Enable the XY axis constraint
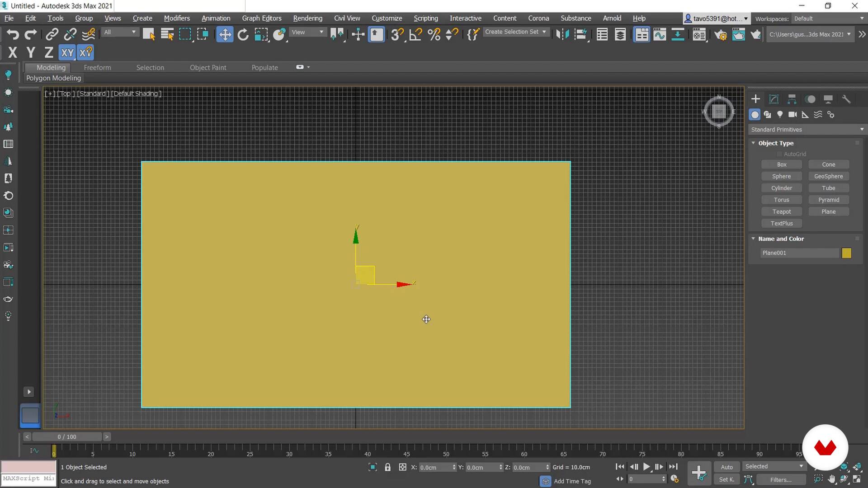Image resolution: width=868 pixels, height=488 pixels. (x=67, y=52)
